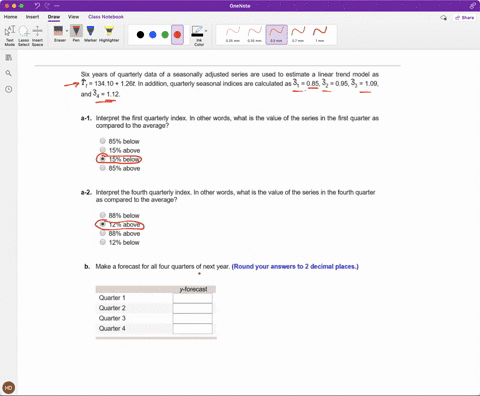480x396 pixels.
Task: Click the Quarter 1 forecast field
Action: [192, 298]
